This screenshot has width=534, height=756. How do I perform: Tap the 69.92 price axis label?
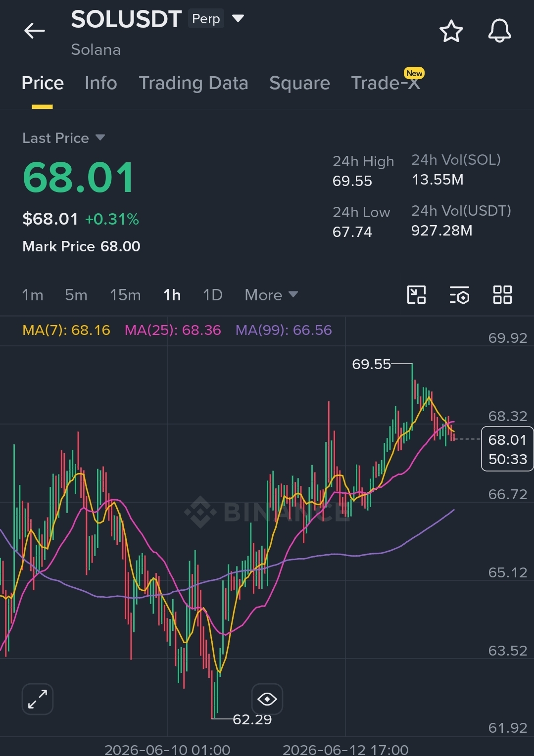(x=508, y=338)
